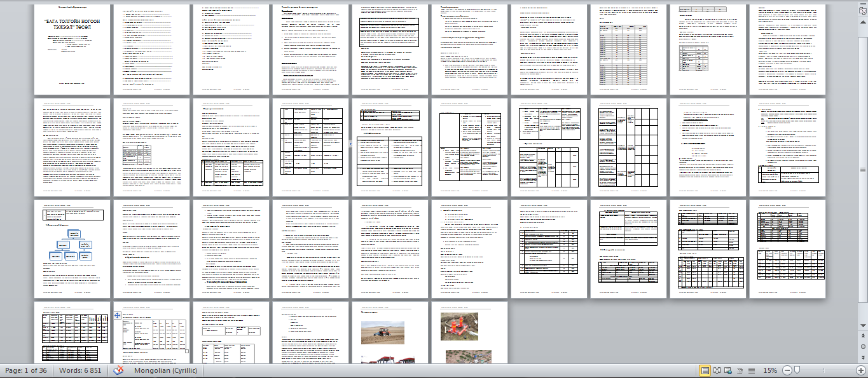Click the 15% zoom level button

[x=770, y=370]
